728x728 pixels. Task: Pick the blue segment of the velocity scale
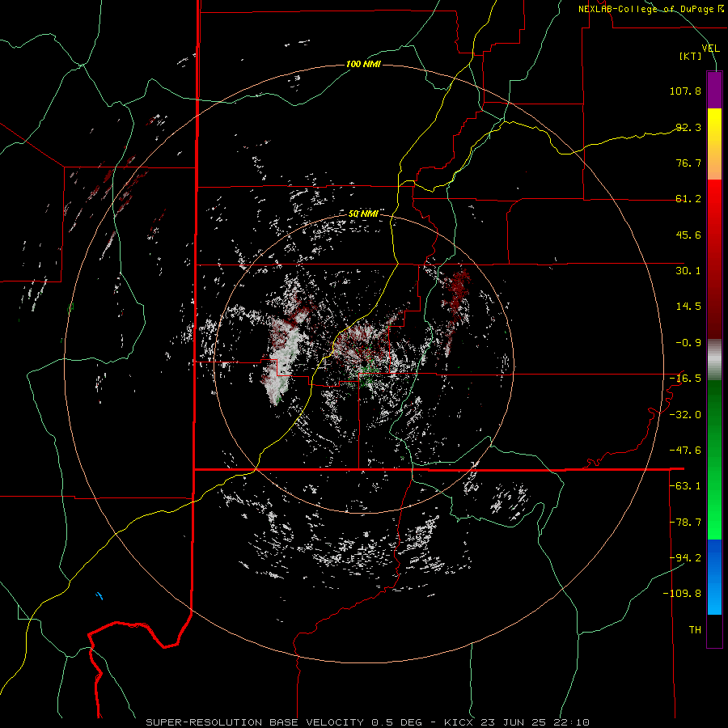(x=714, y=577)
